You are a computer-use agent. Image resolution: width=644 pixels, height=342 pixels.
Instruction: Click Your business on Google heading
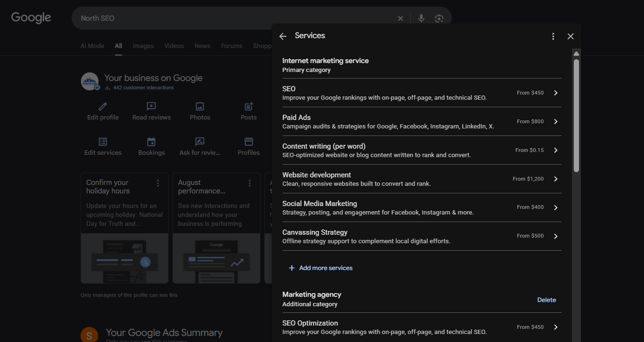click(x=153, y=78)
